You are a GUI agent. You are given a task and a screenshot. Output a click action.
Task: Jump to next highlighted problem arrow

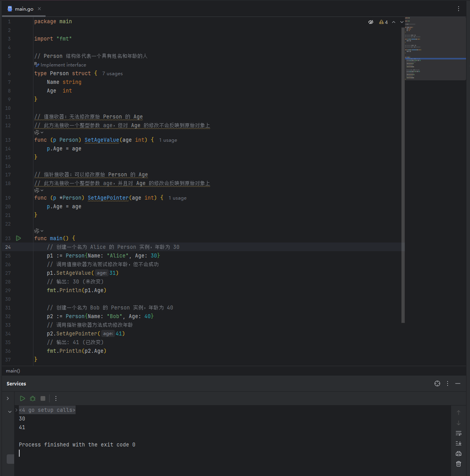(x=402, y=22)
